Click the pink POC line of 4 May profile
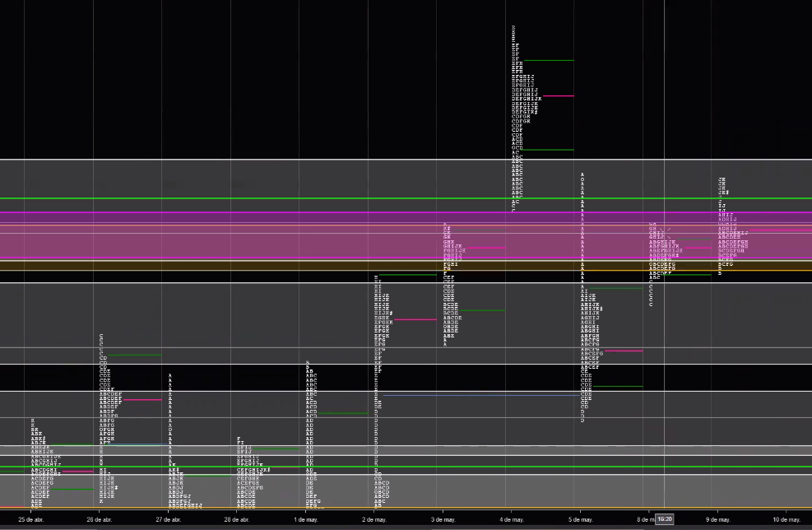The height and width of the screenshot is (530, 812). pos(557,96)
